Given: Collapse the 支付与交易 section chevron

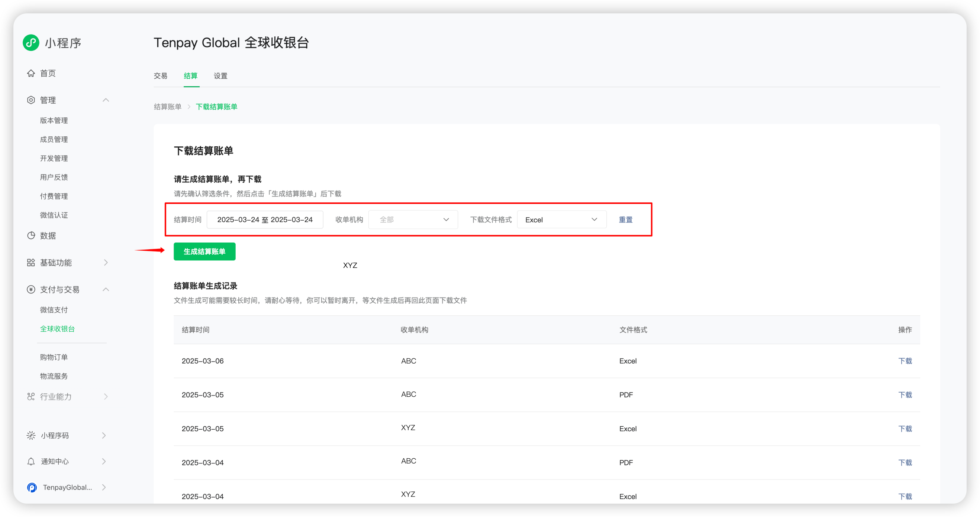Looking at the screenshot, I should pos(106,289).
